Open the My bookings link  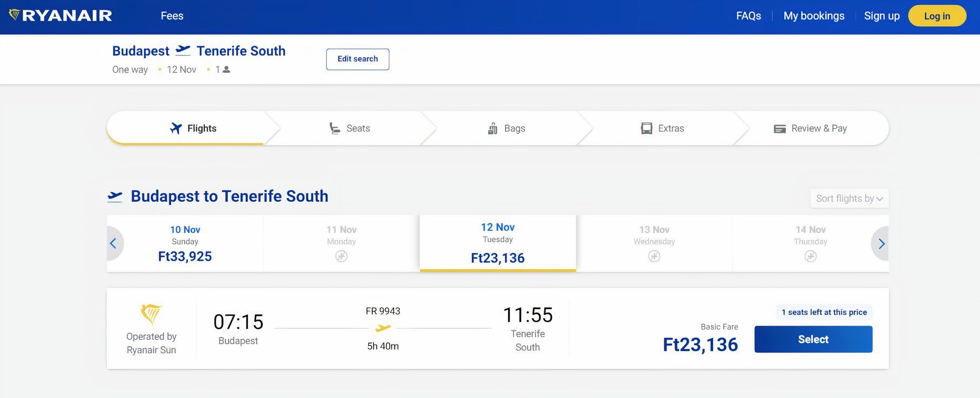(814, 16)
